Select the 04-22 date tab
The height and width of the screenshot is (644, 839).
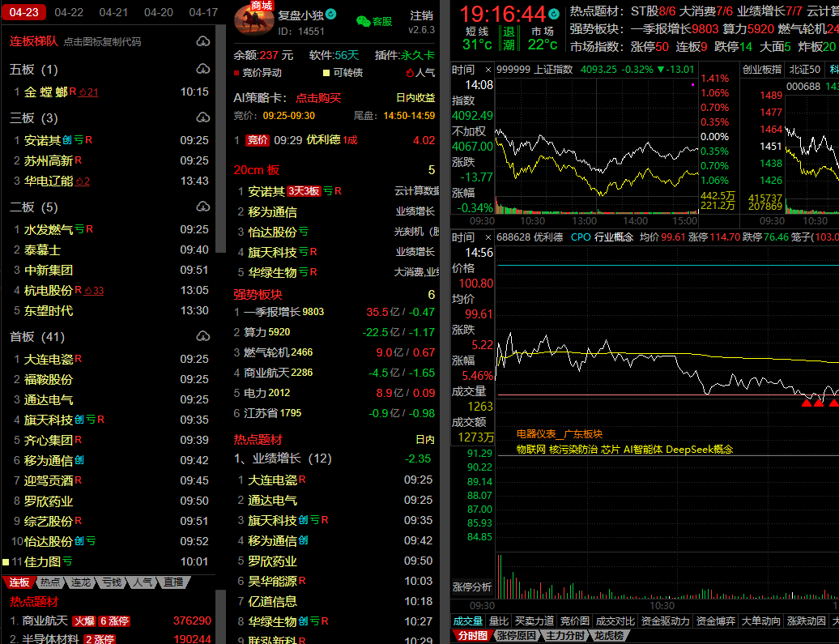pos(69,12)
